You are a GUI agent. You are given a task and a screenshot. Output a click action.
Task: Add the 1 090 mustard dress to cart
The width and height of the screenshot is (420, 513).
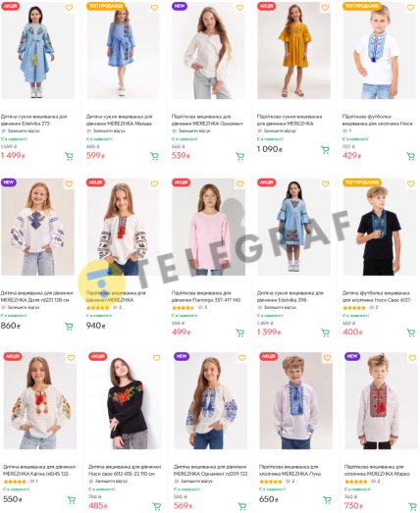pyautogui.click(x=325, y=150)
